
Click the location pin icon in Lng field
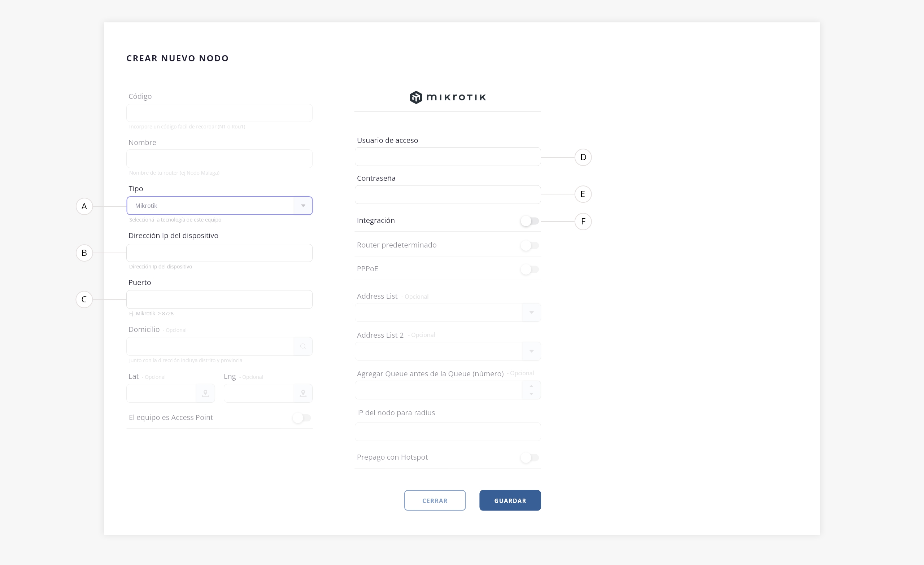[x=303, y=393]
